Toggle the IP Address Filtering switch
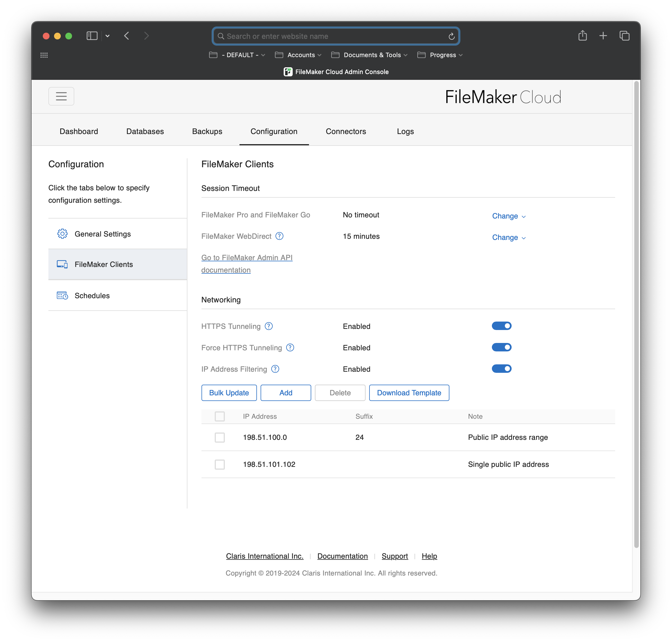 (501, 369)
